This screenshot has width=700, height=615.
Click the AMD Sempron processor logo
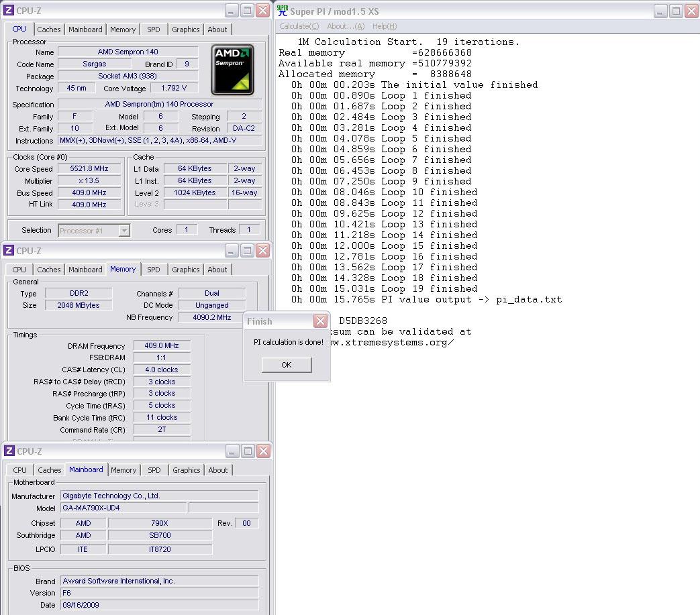(x=233, y=70)
